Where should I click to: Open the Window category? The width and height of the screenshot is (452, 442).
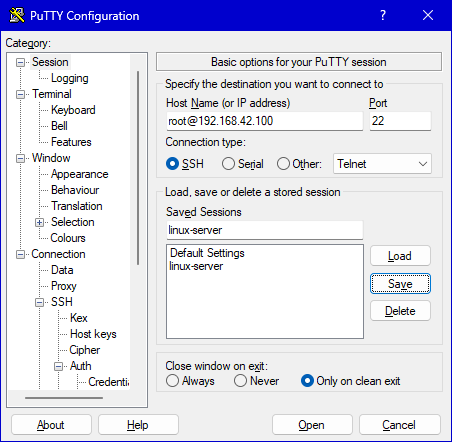tap(51, 158)
